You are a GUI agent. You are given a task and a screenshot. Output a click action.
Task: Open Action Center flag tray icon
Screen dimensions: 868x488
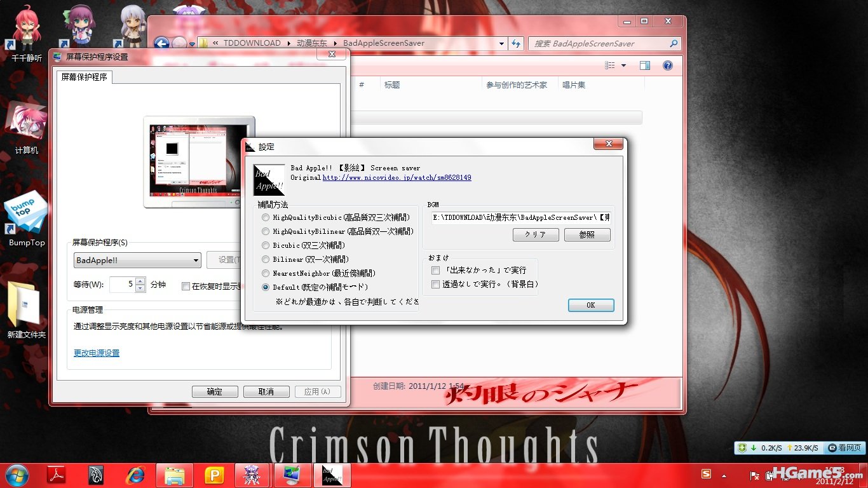pyautogui.click(x=755, y=475)
